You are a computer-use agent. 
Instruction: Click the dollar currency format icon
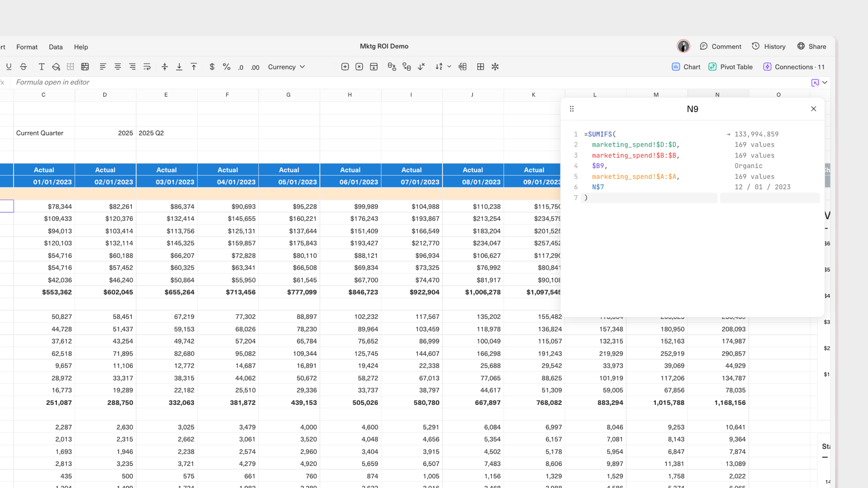pos(212,67)
